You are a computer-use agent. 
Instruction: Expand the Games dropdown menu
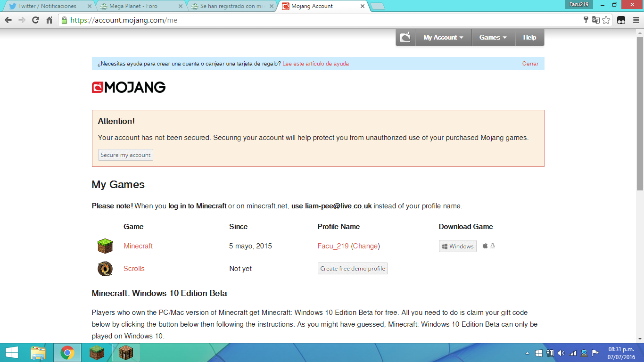point(493,37)
